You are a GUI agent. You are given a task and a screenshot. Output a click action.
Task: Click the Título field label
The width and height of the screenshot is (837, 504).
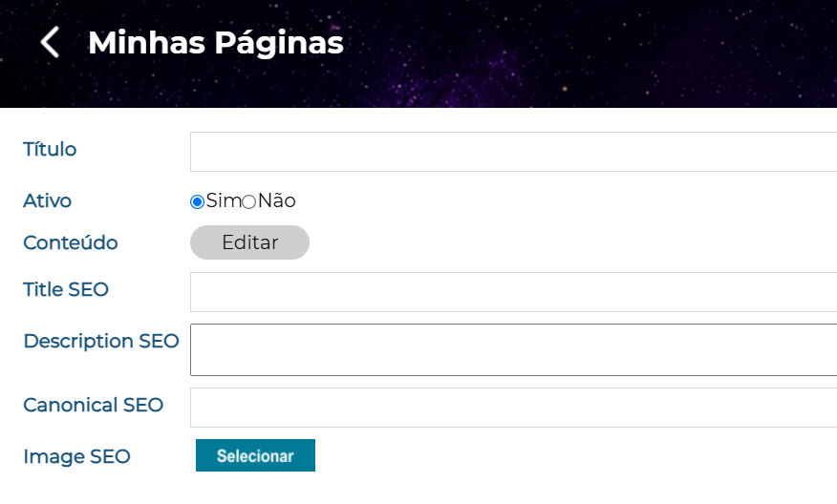pyautogui.click(x=50, y=149)
